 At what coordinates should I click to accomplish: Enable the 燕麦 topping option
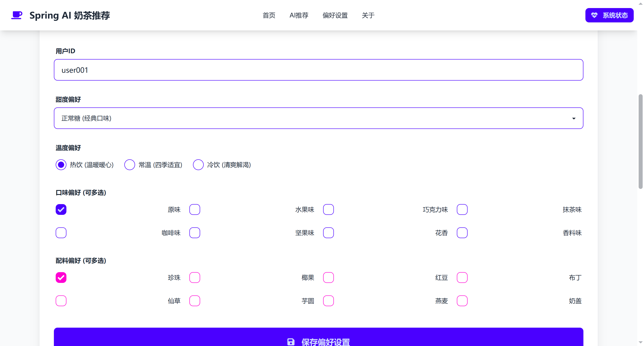coord(328,301)
